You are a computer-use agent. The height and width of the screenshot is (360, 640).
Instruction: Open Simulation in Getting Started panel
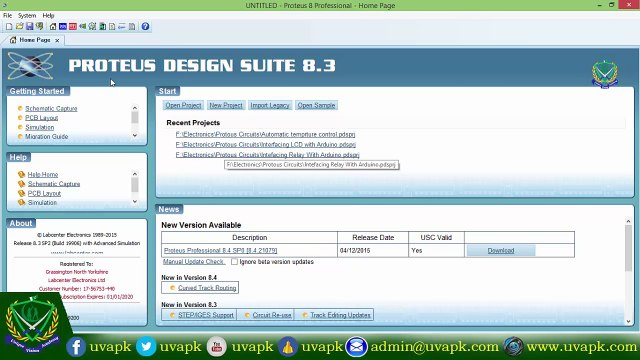pos(40,127)
